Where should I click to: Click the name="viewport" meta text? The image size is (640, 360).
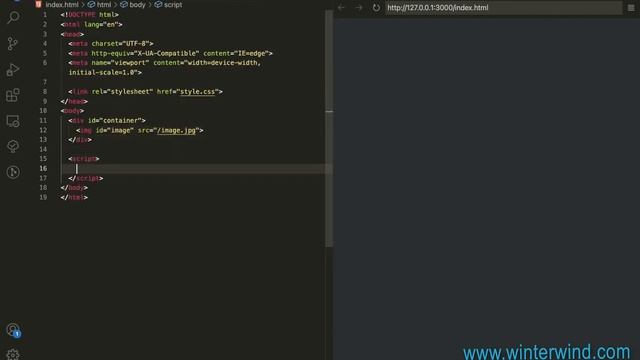pos(120,63)
